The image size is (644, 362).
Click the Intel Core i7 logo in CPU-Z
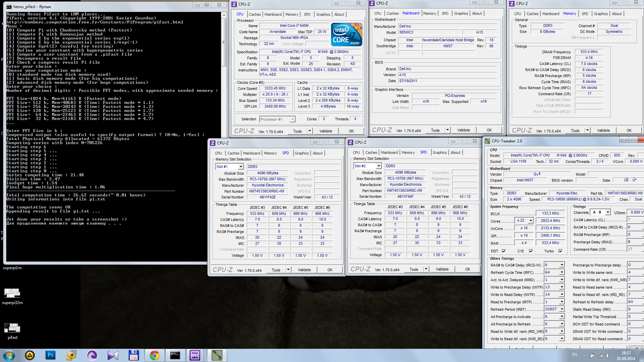pos(346,35)
